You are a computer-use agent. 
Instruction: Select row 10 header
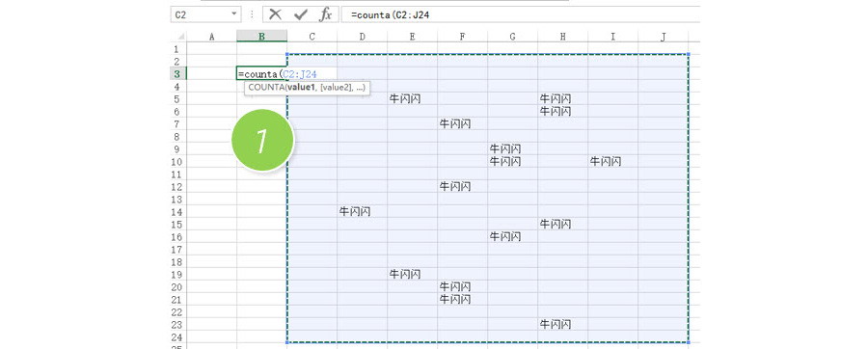click(x=177, y=162)
